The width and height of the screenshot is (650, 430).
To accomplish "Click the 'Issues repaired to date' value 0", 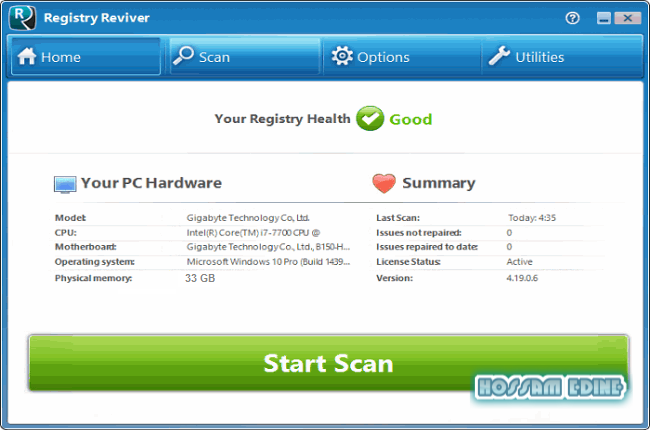I will click(509, 247).
